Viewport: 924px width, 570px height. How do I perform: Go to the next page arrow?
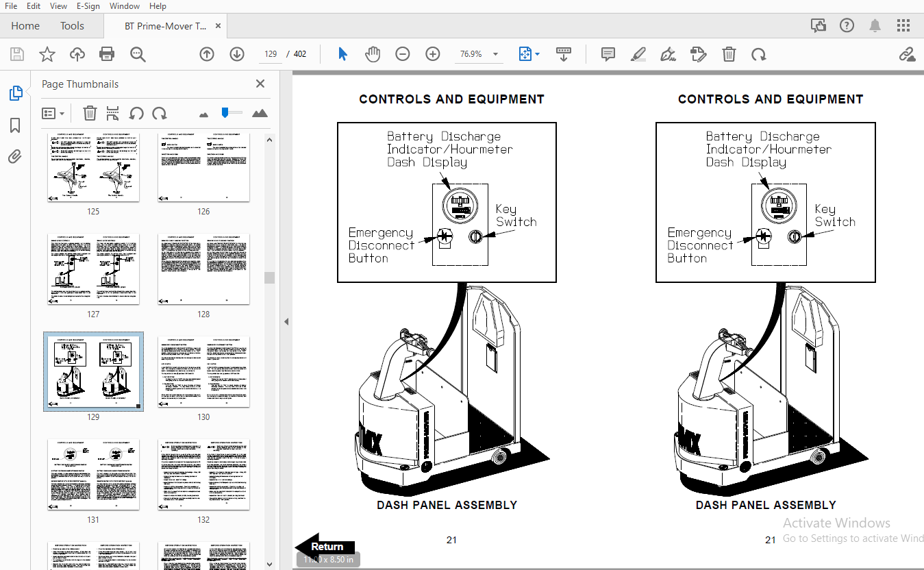pyautogui.click(x=237, y=54)
